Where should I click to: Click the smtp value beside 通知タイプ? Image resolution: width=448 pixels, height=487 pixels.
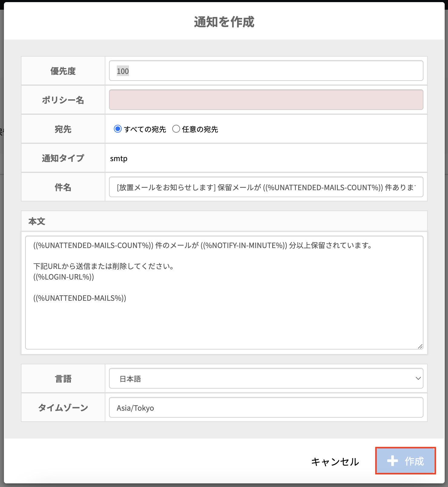119,159
